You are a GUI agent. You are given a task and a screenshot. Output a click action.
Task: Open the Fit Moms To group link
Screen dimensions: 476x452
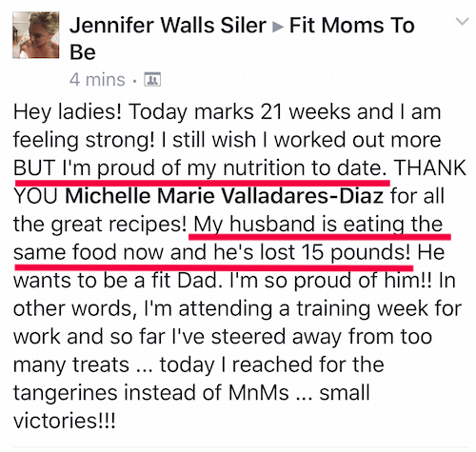coord(352,25)
